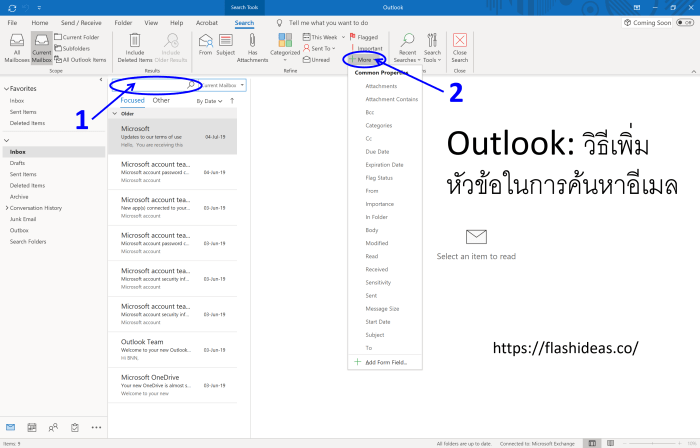The image size is (700, 448).
Task: Open the Folder tab
Action: tap(123, 23)
